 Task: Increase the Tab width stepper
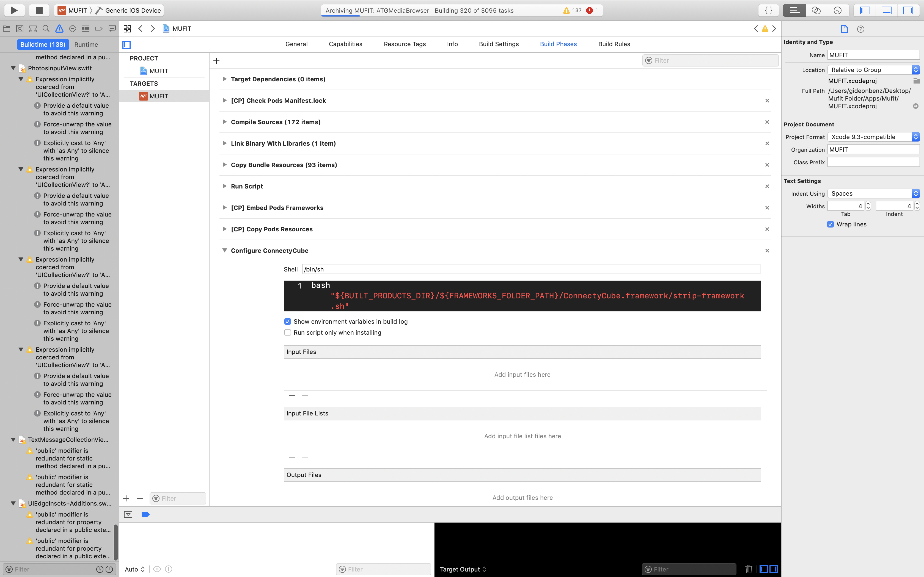pyautogui.click(x=868, y=204)
